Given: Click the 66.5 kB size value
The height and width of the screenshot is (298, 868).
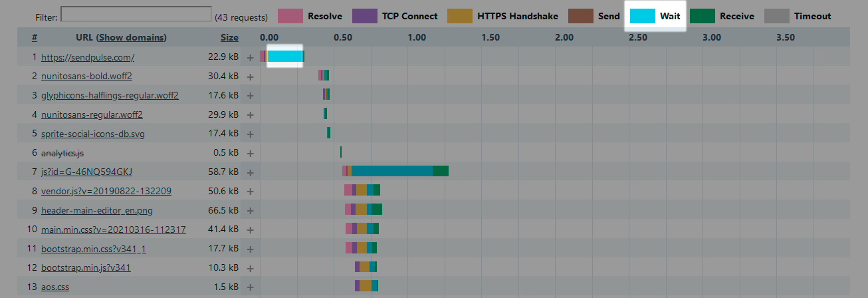Looking at the screenshot, I should [223, 210].
